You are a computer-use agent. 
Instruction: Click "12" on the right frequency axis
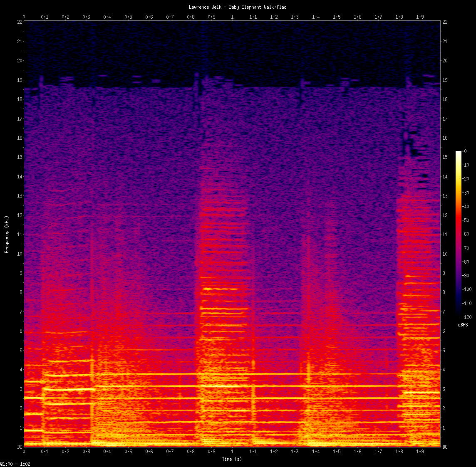[445, 215]
